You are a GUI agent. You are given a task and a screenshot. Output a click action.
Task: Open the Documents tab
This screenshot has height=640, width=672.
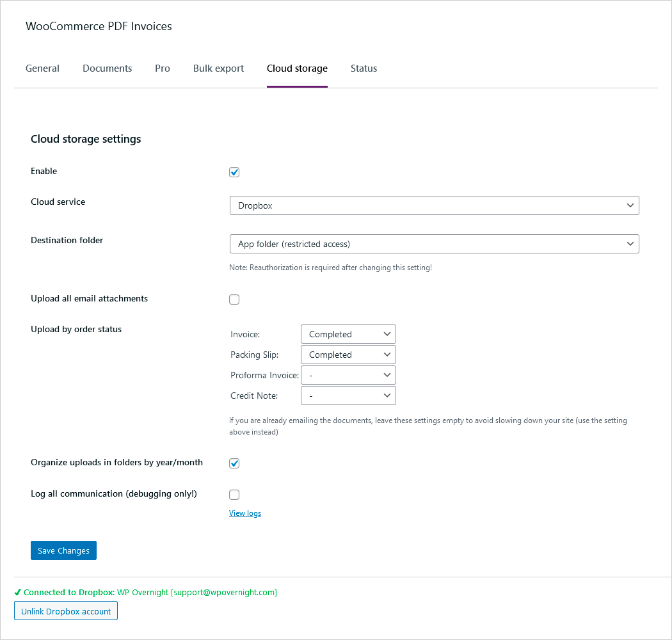(107, 68)
